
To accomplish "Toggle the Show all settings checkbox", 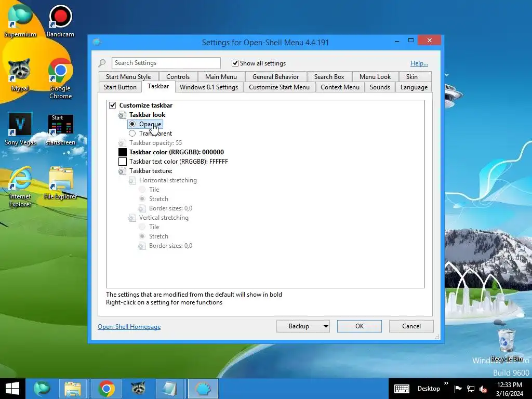I will pyautogui.click(x=235, y=63).
